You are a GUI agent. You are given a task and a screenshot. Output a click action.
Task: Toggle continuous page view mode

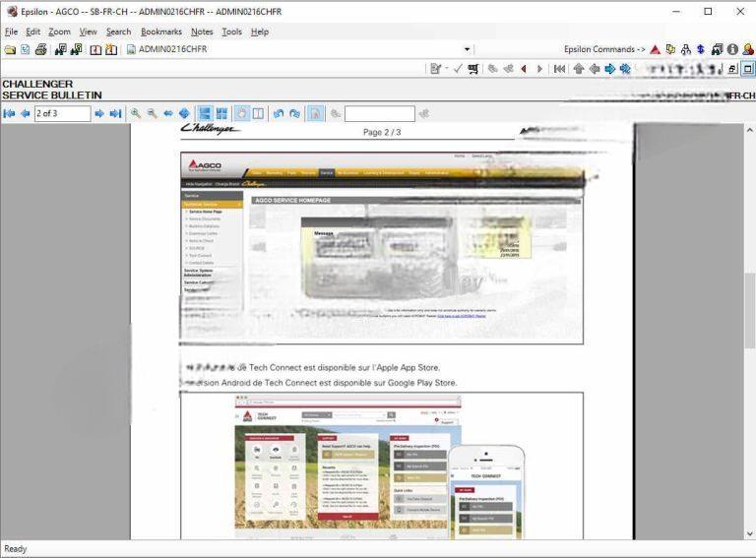pyautogui.click(x=205, y=114)
